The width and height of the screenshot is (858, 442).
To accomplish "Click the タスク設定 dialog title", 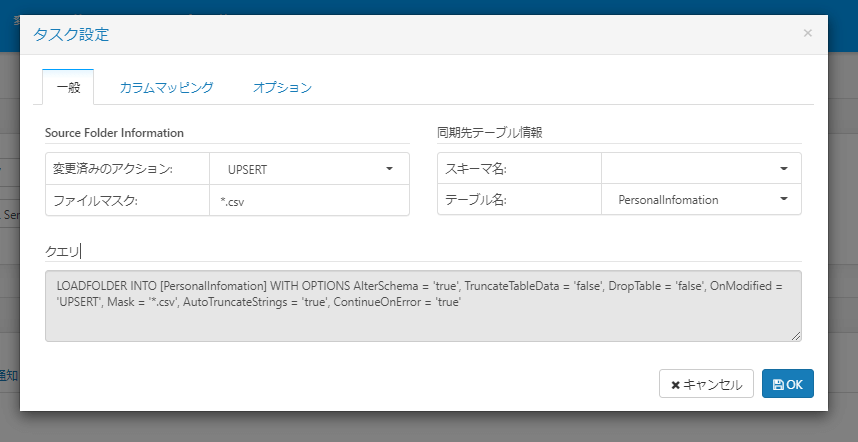I will [x=71, y=34].
